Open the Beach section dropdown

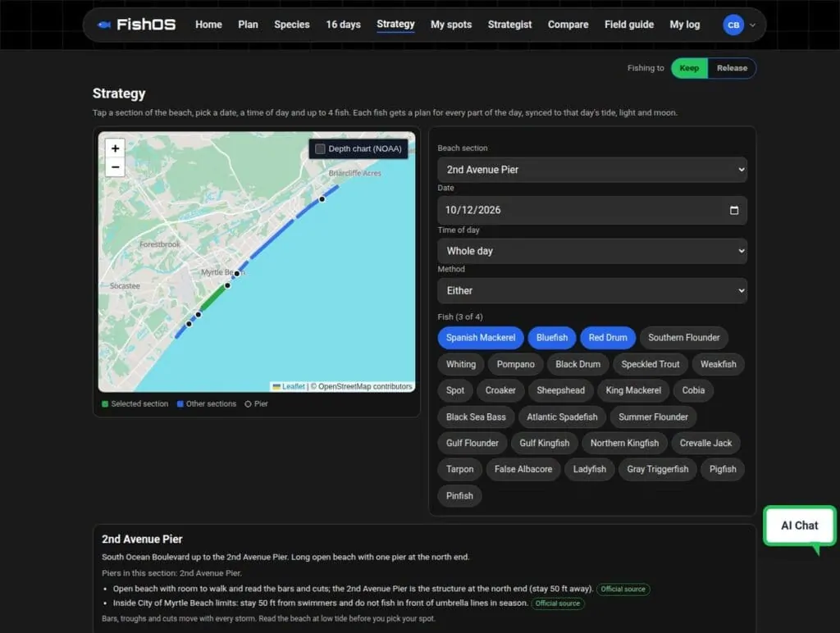pyautogui.click(x=592, y=170)
